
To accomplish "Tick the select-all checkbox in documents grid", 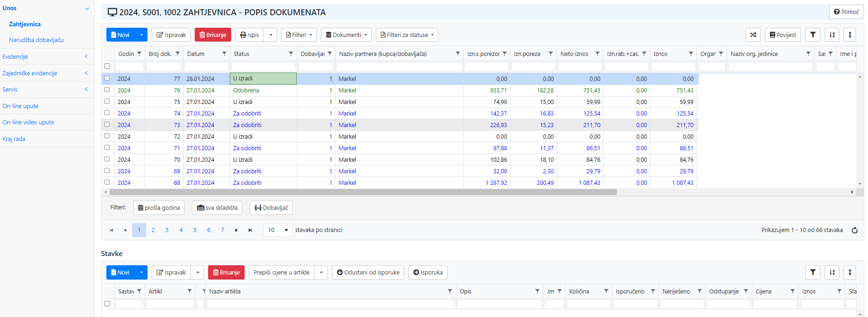I will pos(107,66).
